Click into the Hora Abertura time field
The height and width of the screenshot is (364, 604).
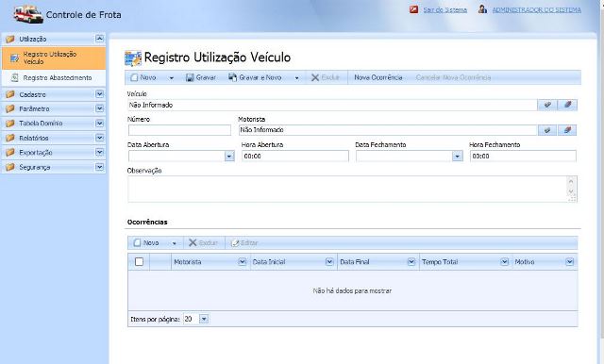tap(295, 157)
